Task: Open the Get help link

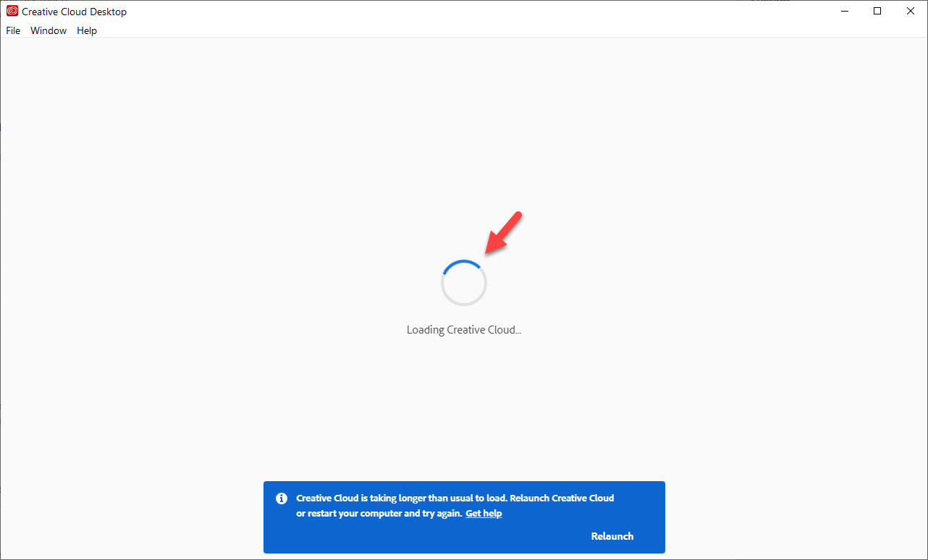Action: pos(484,514)
